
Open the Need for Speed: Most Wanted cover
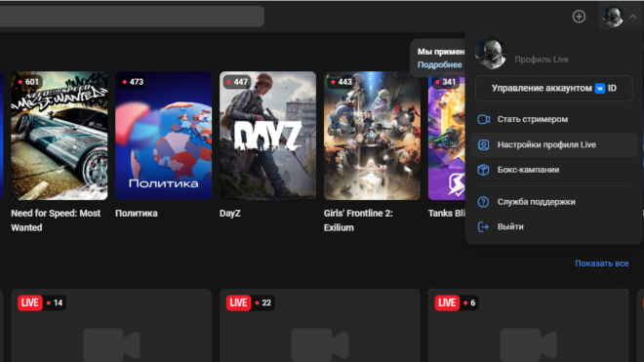coord(60,136)
